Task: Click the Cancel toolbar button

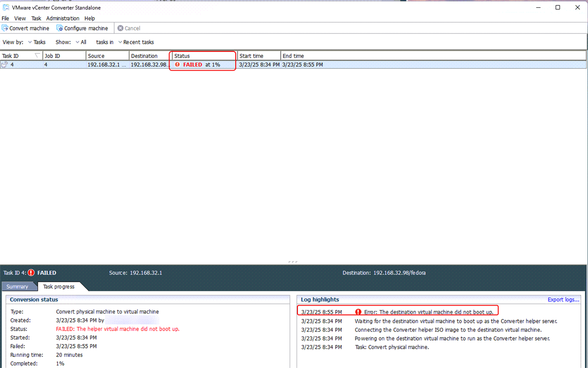Action: click(x=129, y=28)
